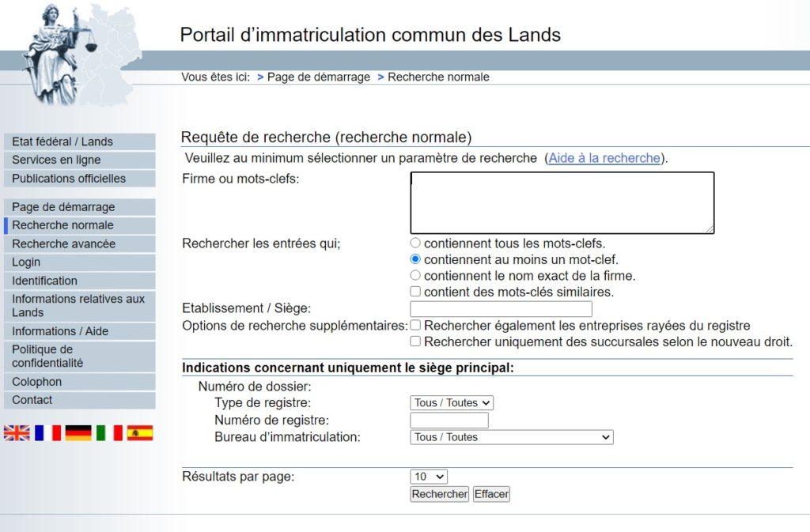Switch language with the UK flag icon
The height and width of the screenshot is (532, 810).
[16, 432]
